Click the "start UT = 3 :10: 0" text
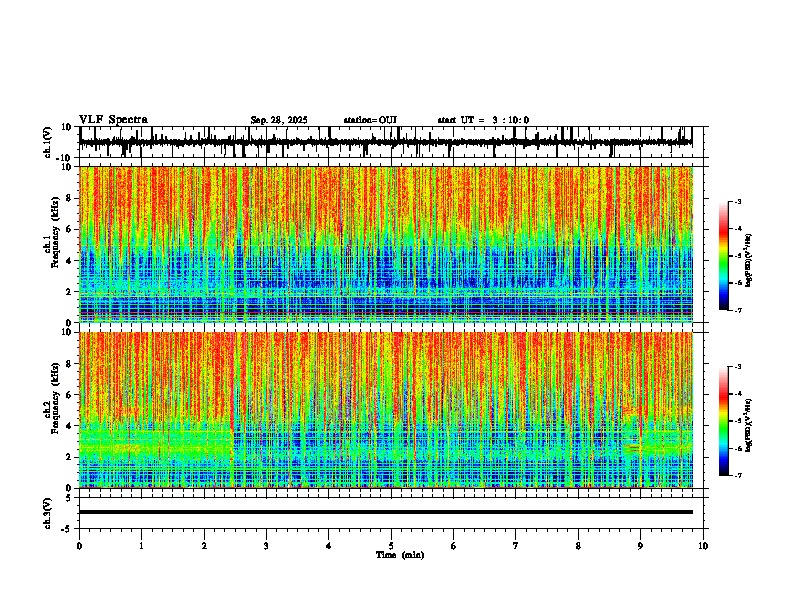792x612 pixels. click(483, 120)
